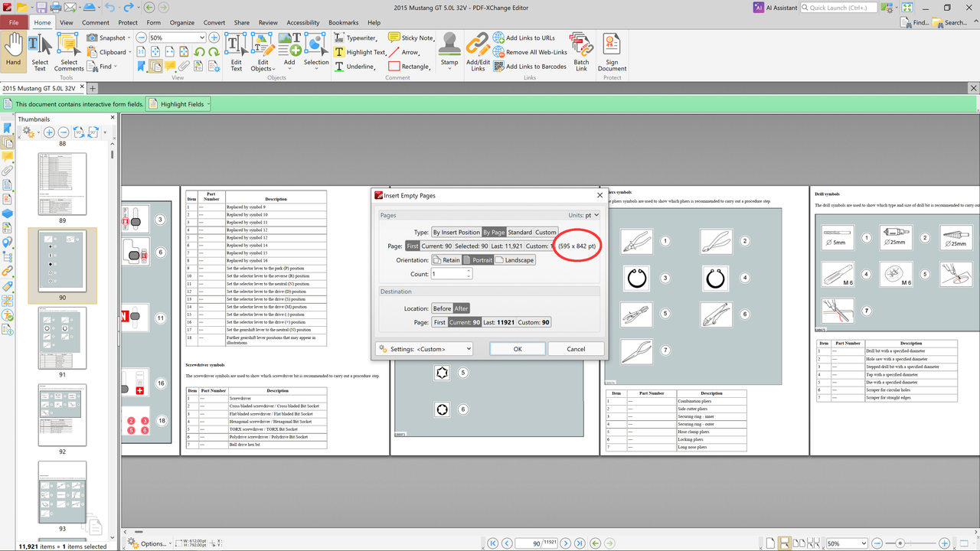This screenshot has width=980, height=551.
Task: Open the Edit Text tool
Action: (237, 52)
